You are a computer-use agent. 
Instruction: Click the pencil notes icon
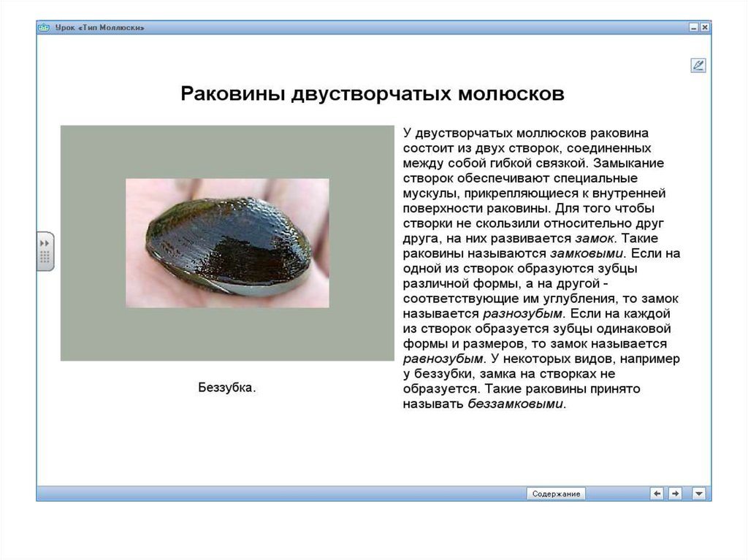(x=698, y=66)
